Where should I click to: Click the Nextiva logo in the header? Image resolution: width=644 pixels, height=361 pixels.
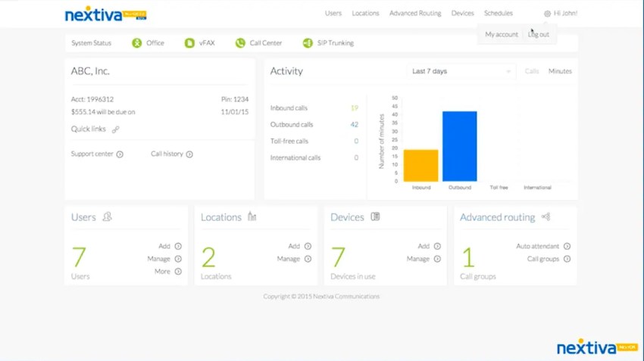click(x=105, y=14)
